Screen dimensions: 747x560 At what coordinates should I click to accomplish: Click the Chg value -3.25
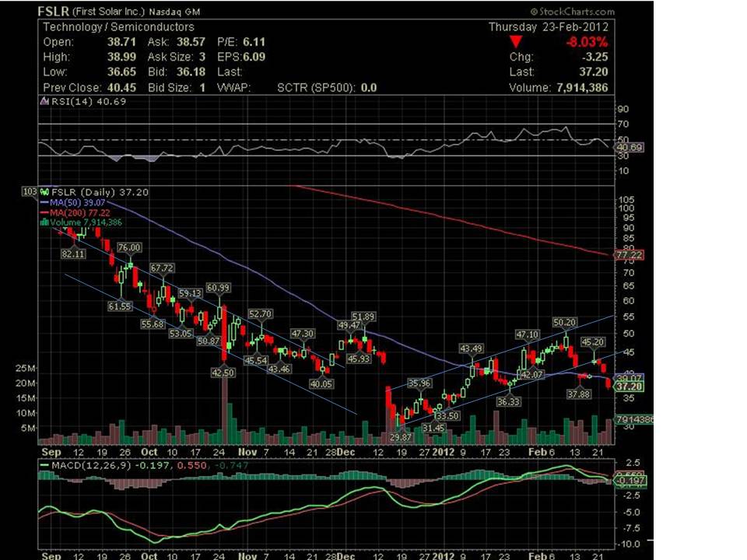pos(595,57)
